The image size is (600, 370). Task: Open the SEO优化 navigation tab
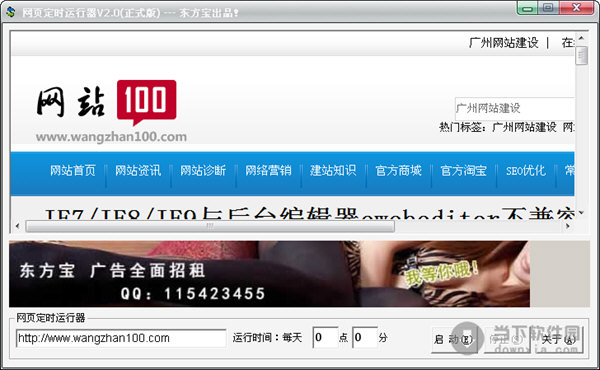coord(526,171)
